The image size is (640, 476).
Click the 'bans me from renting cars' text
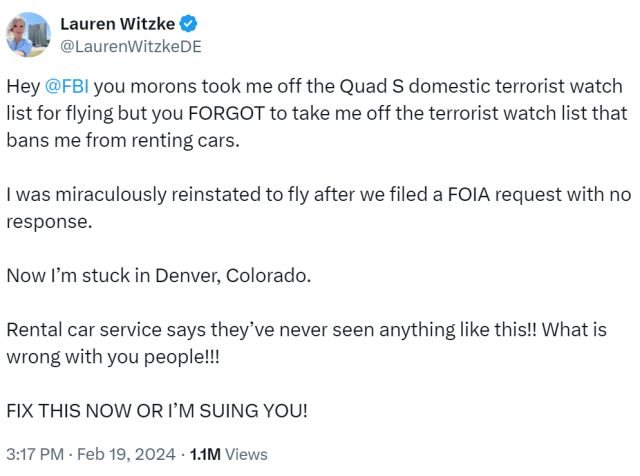[x=123, y=140]
